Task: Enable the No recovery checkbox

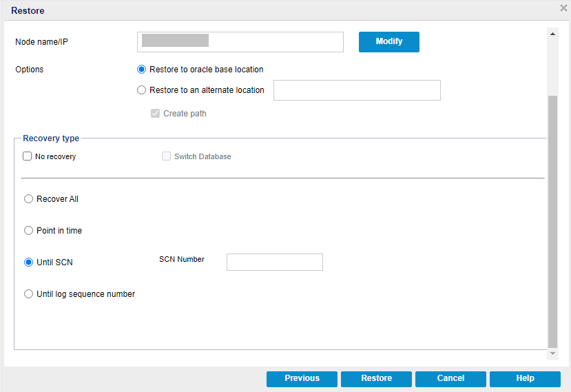Action: (x=28, y=156)
